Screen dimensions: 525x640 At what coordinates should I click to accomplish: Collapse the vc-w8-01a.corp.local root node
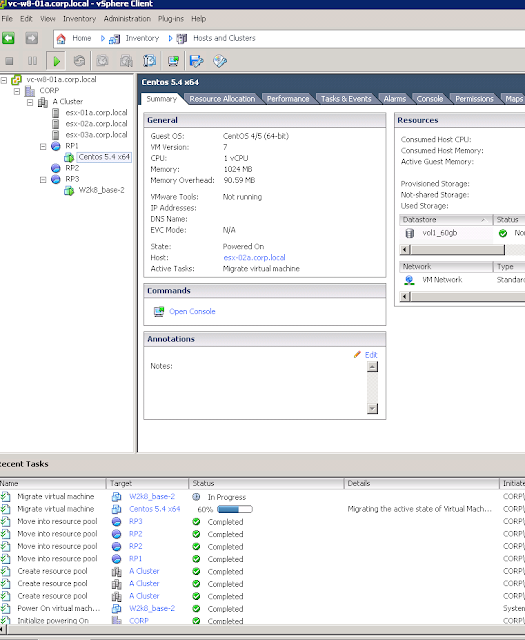click(x=4, y=80)
